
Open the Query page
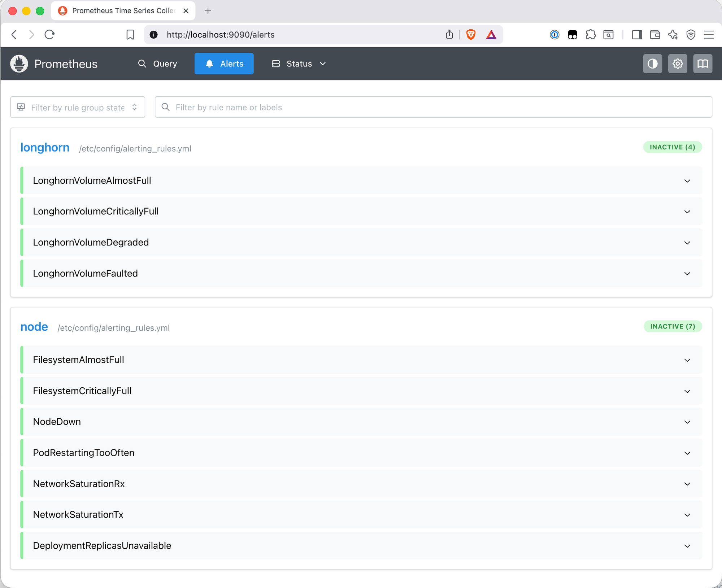point(157,64)
